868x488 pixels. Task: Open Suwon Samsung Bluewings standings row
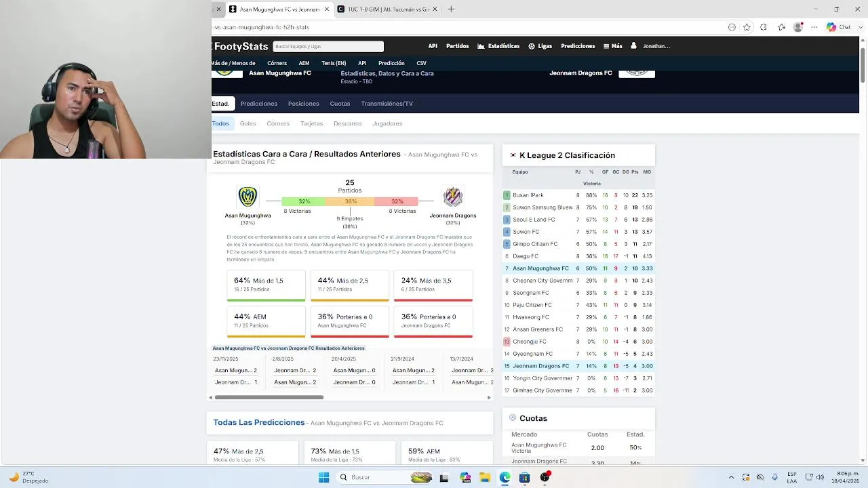tap(578, 207)
